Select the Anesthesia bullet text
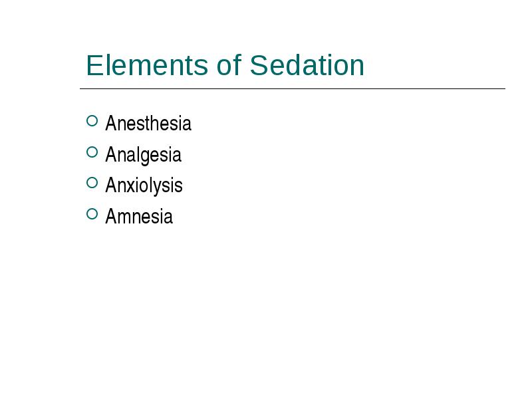Screen dimensions: 532x399 pyautogui.click(x=148, y=123)
